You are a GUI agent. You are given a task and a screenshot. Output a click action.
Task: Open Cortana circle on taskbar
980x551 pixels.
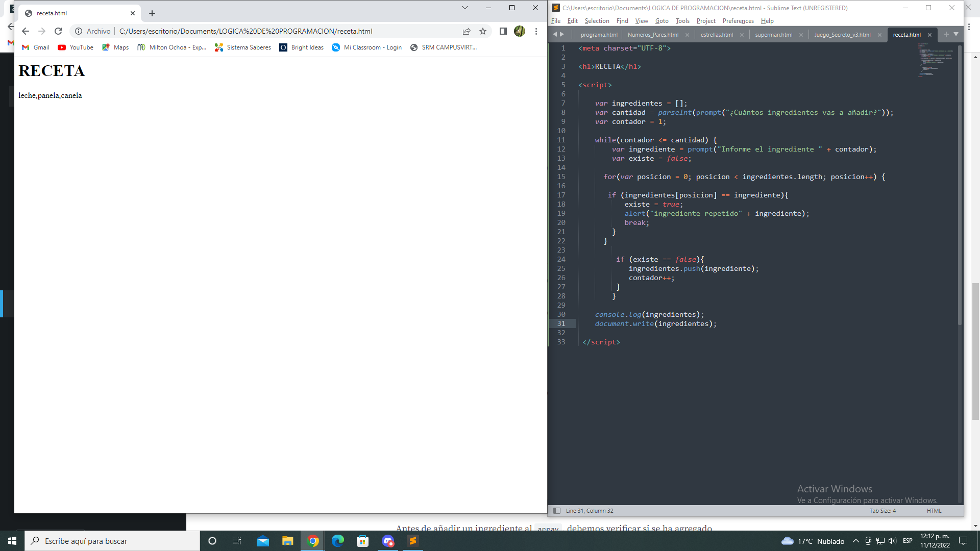click(212, 541)
